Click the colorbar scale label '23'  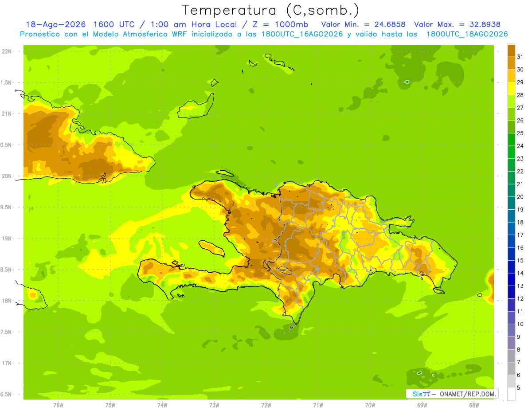(x=520, y=159)
